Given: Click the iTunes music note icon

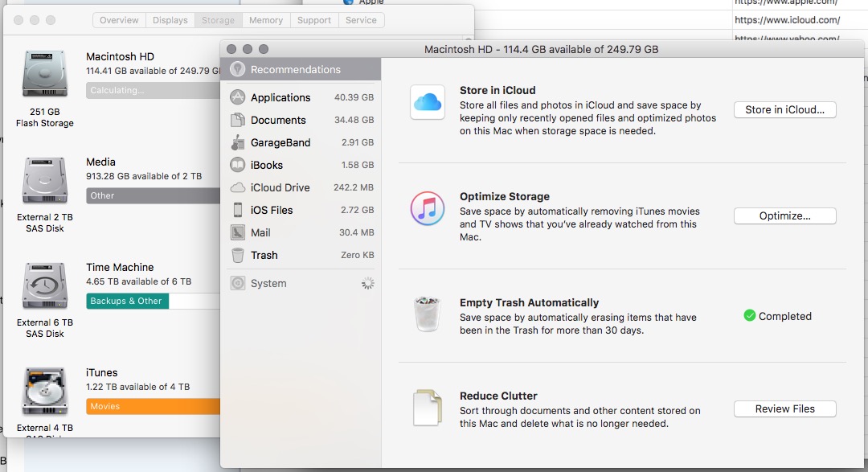Looking at the screenshot, I should [428, 208].
